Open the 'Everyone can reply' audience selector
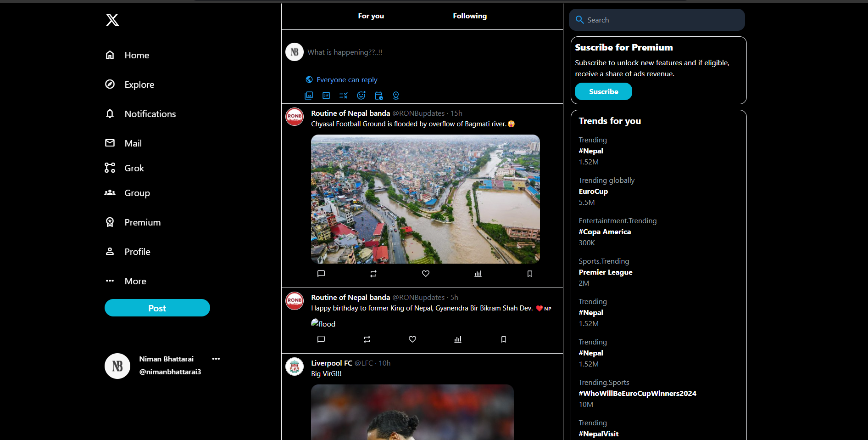 (x=342, y=80)
